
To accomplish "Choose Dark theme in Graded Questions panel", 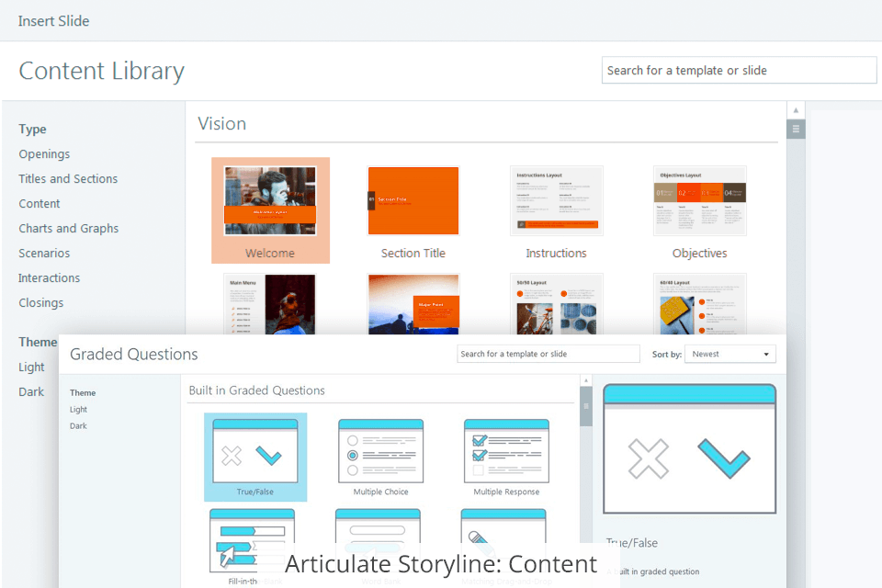I will point(78,426).
